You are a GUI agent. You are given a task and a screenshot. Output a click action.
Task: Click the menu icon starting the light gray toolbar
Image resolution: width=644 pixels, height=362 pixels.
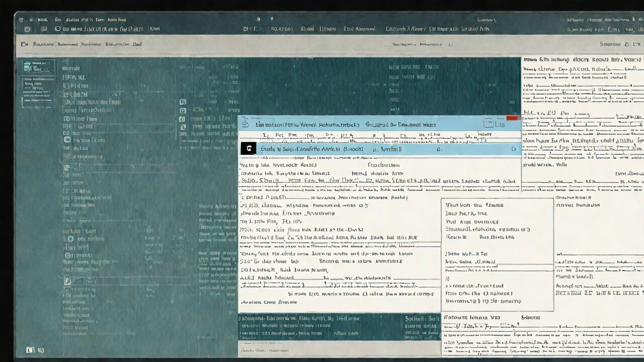pyautogui.click(x=24, y=44)
